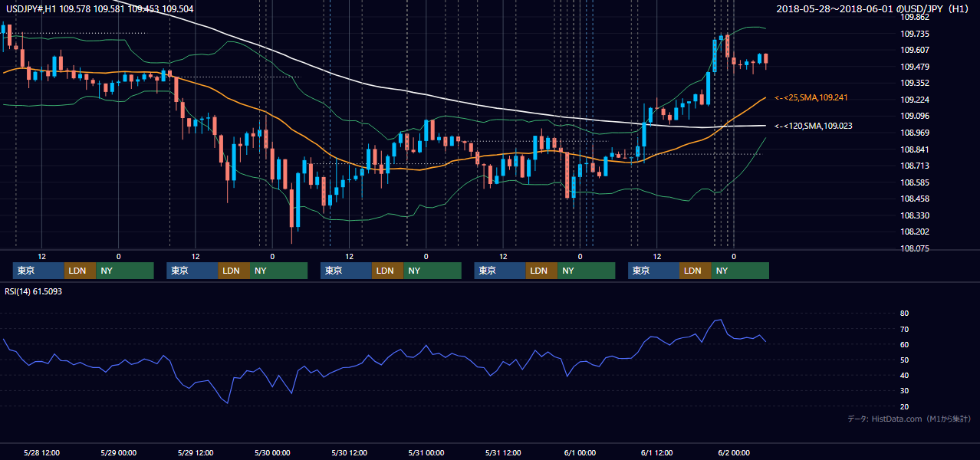Click the first day's NY session block
This screenshot has width=980, height=460.
point(125,271)
